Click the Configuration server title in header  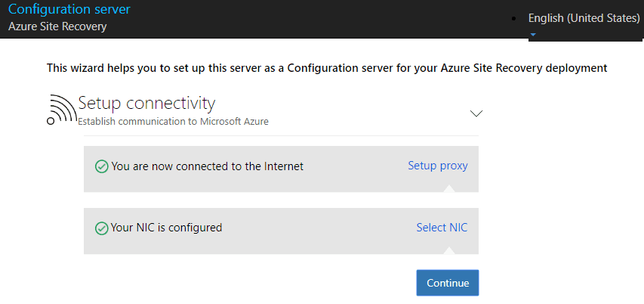(x=69, y=10)
